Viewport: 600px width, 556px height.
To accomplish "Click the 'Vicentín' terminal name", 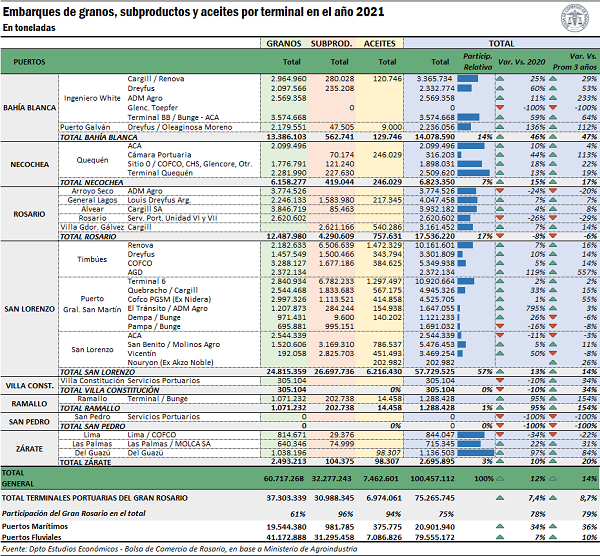I will point(142,353).
